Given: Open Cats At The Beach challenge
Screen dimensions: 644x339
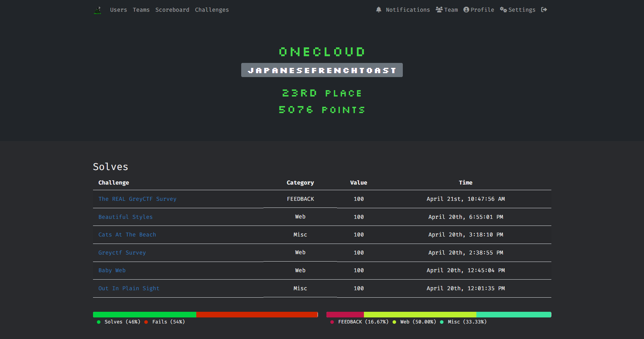Looking at the screenshot, I should pyautogui.click(x=127, y=235).
